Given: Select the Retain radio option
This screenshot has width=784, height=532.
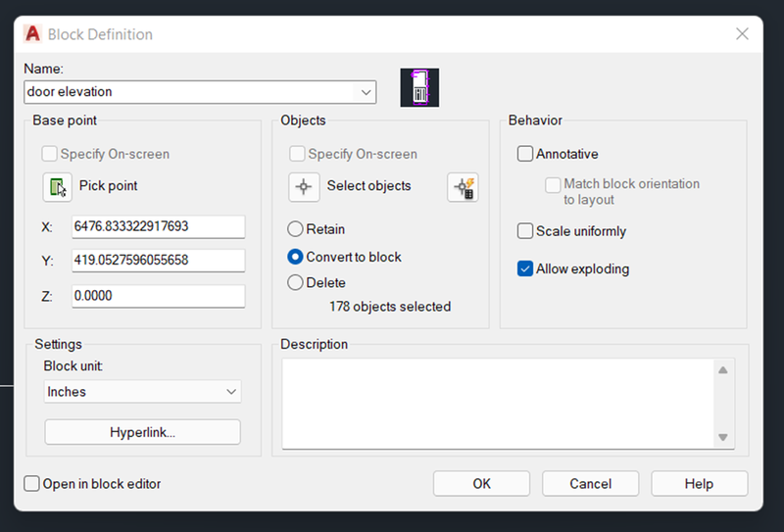Looking at the screenshot, I should click(295, 229).
